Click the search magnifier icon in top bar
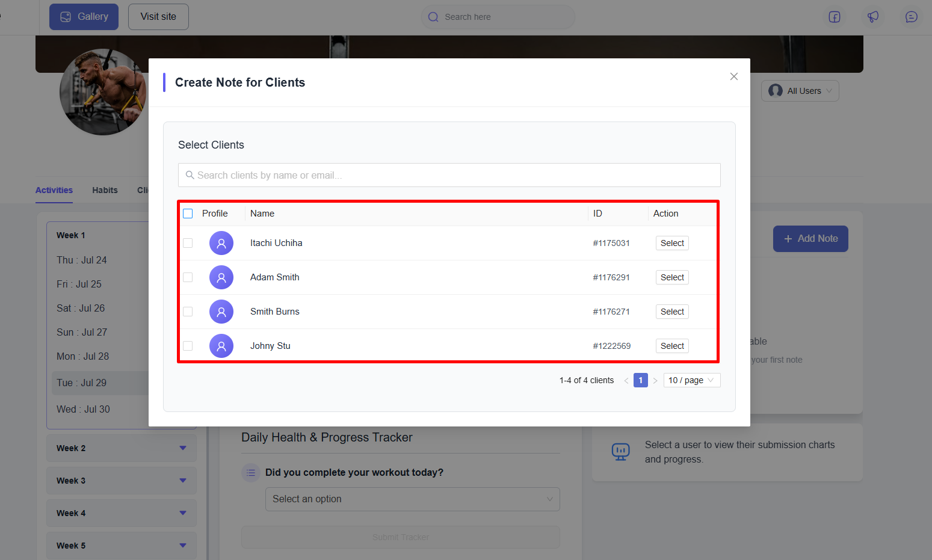This screenshot has width=932, height=560. click(433, 17)
